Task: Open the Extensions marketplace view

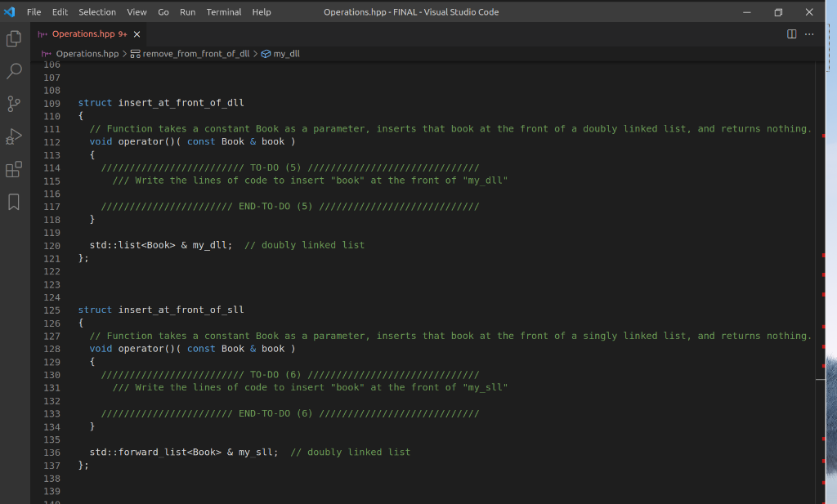Action: point(13,169)
